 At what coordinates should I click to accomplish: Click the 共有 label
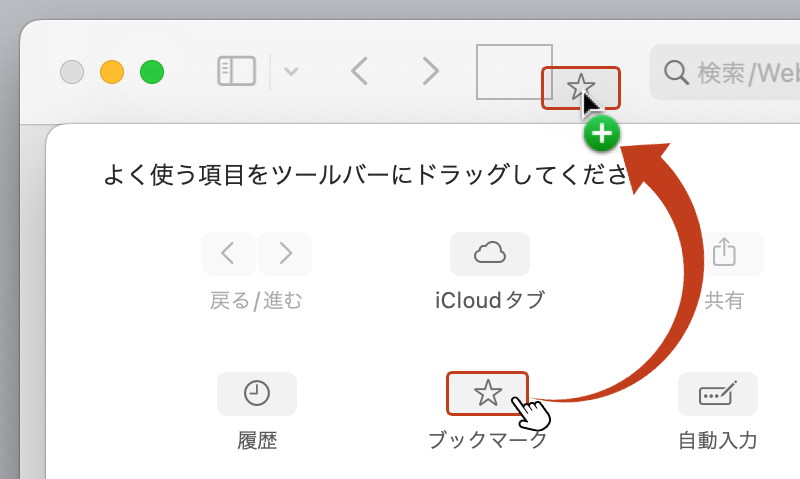pos(723,300)
